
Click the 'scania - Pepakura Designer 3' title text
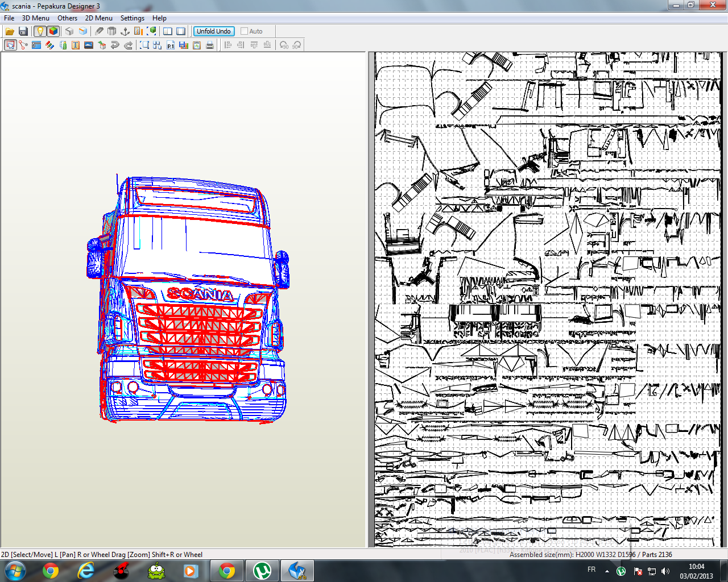56,6
